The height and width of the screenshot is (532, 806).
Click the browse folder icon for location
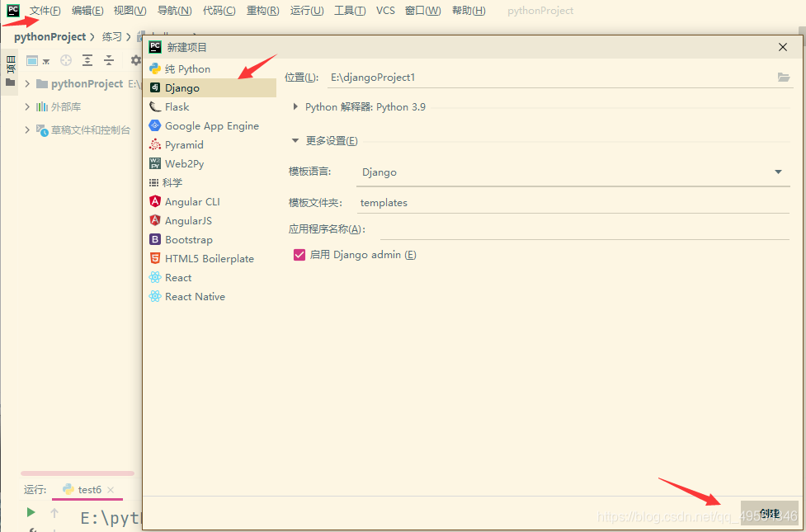click(784, 78)
